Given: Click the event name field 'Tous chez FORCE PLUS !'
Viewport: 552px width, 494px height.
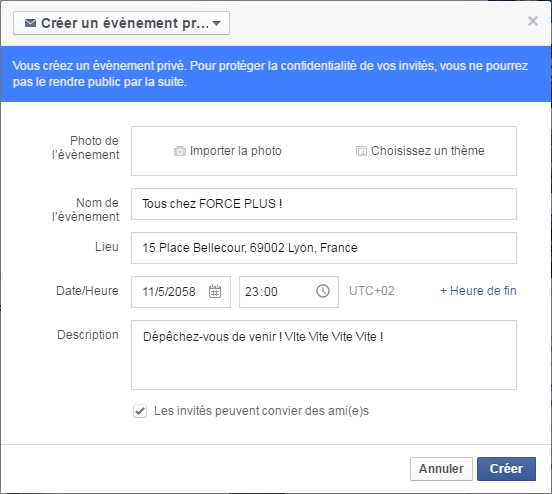Looking at the screenshot, I should click(324, 204).
